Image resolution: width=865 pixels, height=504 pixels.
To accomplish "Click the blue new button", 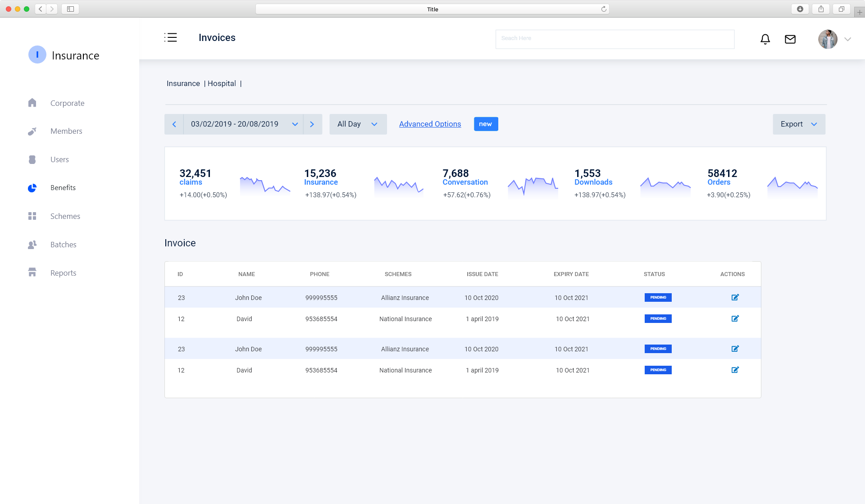I will click(x=486, y=124).
